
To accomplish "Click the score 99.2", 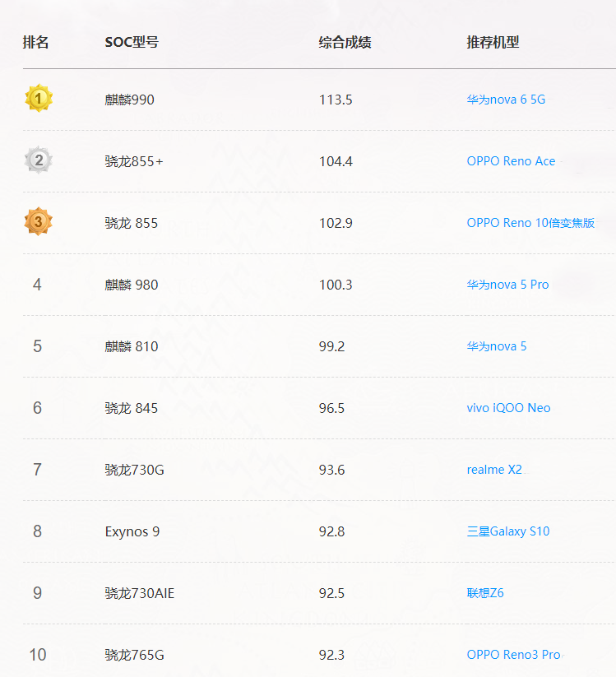I will tap(331, 346).
